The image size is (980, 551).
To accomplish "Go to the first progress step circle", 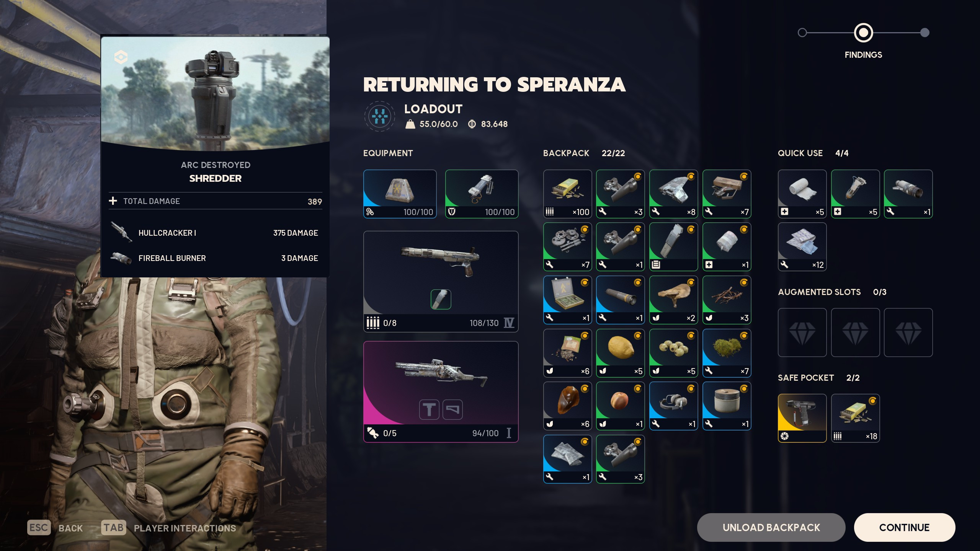I will point(802,33).
